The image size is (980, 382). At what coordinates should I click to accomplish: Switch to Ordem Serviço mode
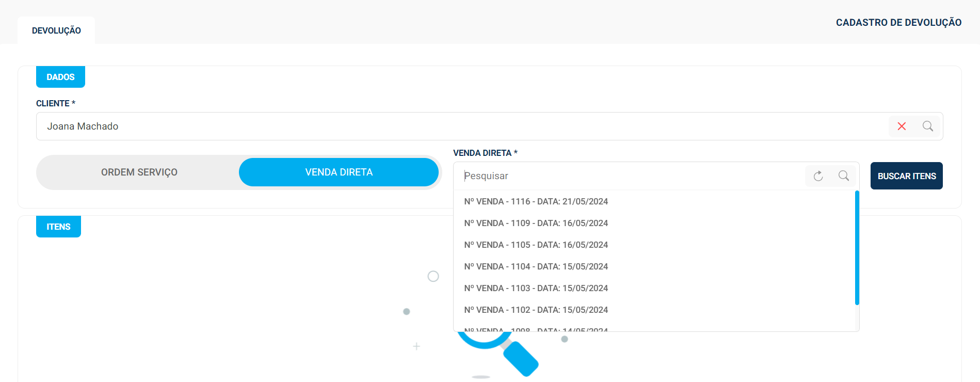click(x=139, y=172)
